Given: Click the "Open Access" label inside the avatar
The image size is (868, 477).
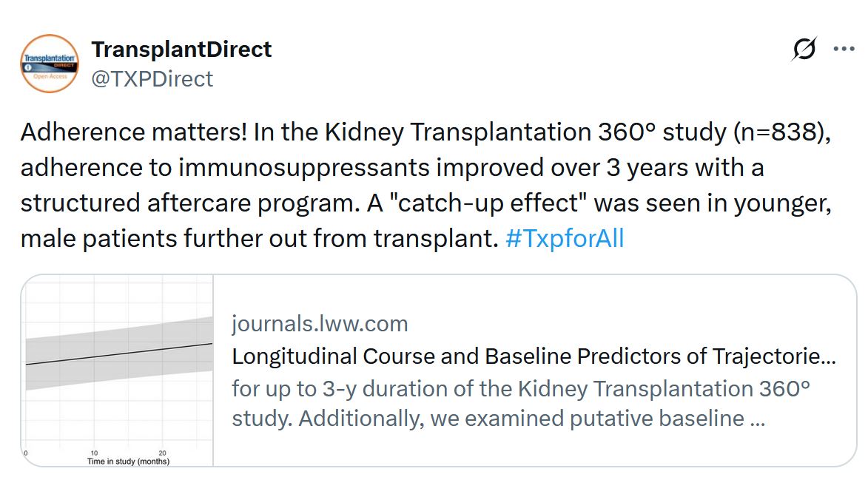Looking at the screenshot, I should point(49,77).
